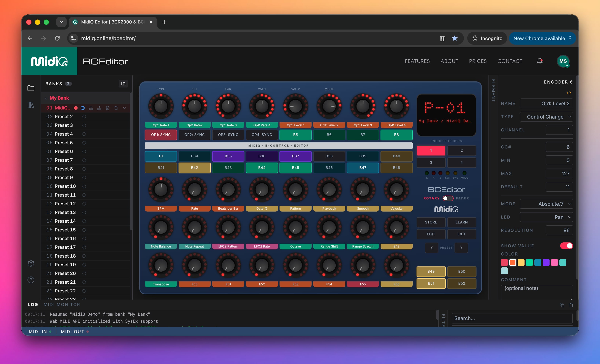Pick the yellow color swatch
Image resolution: width=600 pixels, height=364 pixels.
[521, 262]
